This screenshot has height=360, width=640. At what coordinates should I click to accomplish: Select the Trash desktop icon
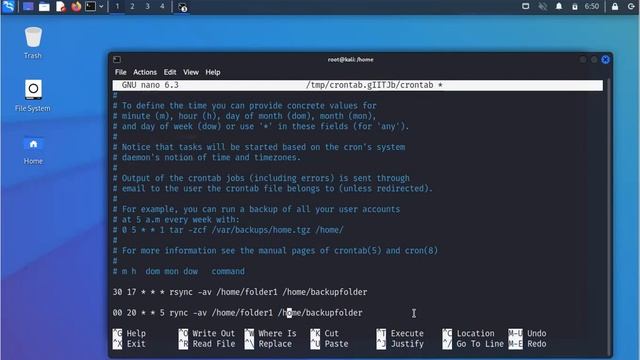[33, 43]
